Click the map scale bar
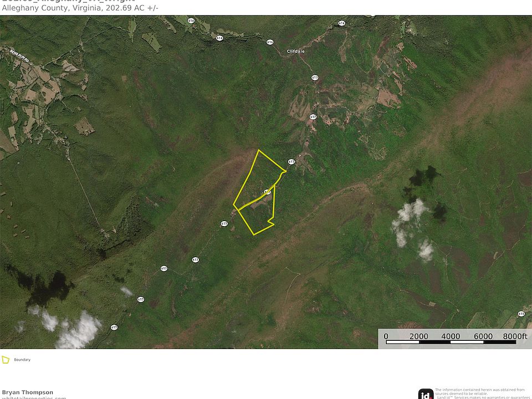The image size is (532, 399). [x=452, y=342]
